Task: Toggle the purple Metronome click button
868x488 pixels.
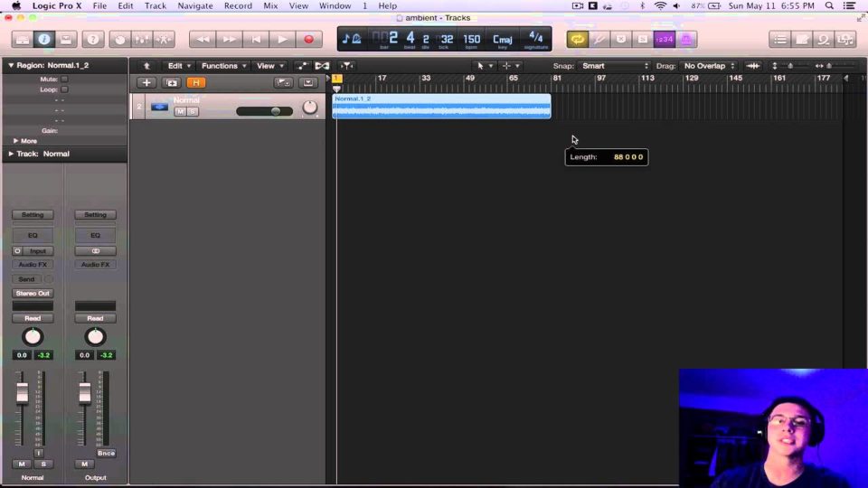Action: point(686,39)
